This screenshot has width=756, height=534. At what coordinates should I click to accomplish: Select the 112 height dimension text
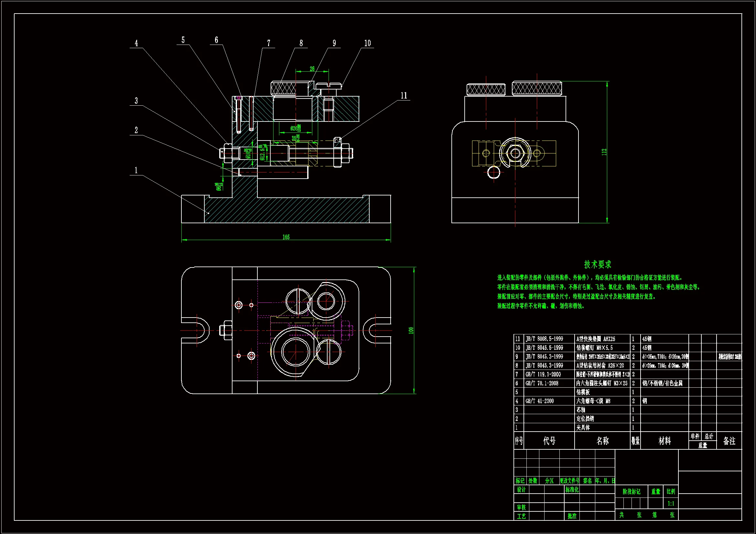click(604, 152)
